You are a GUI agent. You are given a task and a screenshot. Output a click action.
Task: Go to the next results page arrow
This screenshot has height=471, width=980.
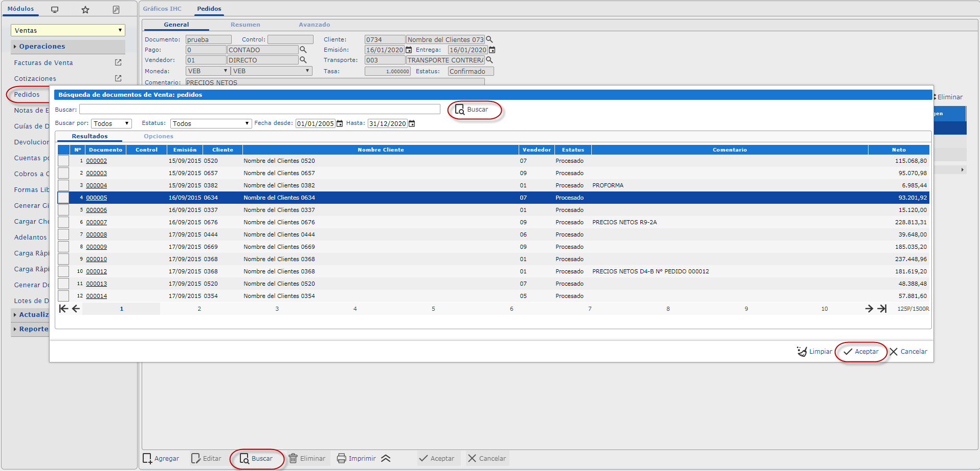tap(868, 309)
